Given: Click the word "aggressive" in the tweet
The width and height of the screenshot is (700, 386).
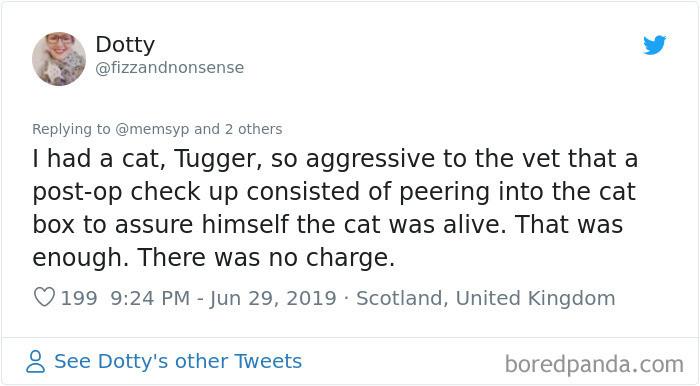Looking at the screenshot, I should 370,160.
